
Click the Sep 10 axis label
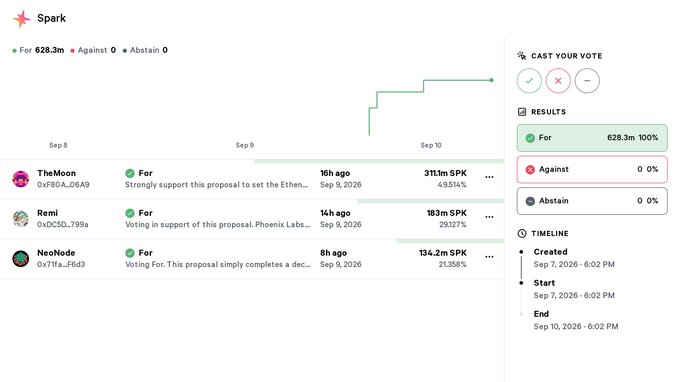431,145
